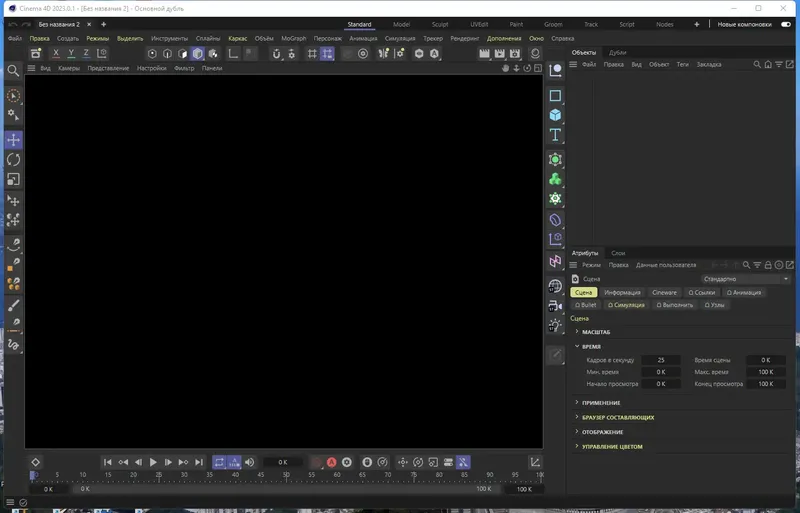Image resolution: width=800 pixels, height=513 pixels.
Task: Switch to Sculpt layout tab
Action: (x=440, y=25)
